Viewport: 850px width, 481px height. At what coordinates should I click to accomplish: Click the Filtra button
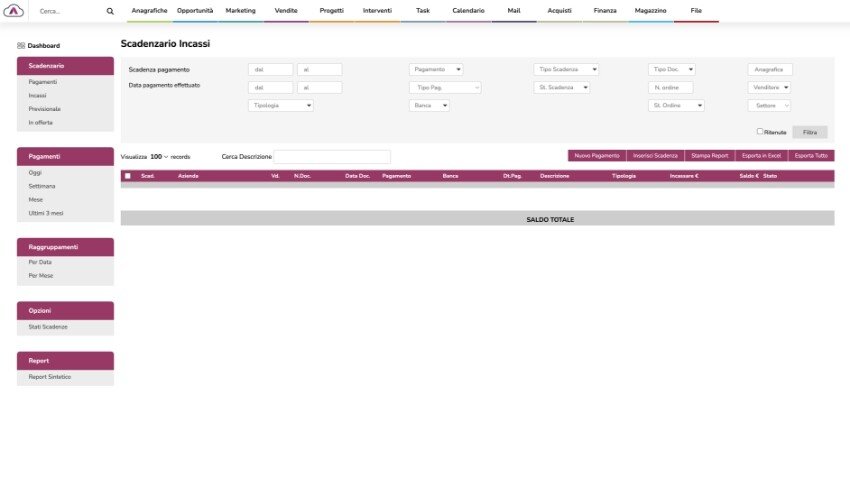point(810,132)
